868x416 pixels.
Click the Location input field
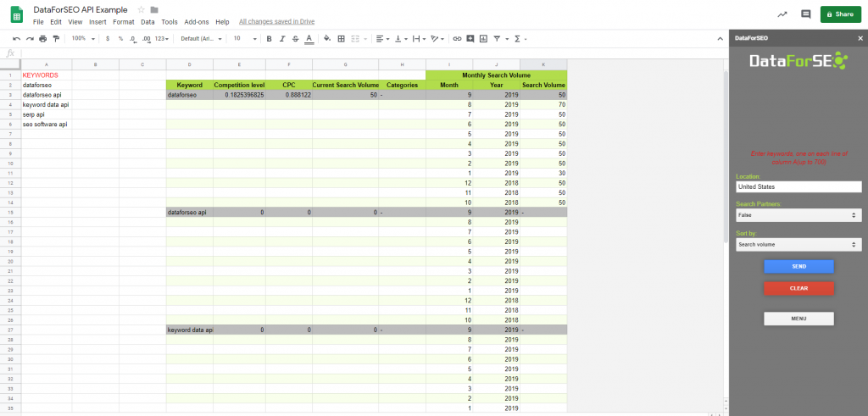pyautogui.click(x=798, y=187)
